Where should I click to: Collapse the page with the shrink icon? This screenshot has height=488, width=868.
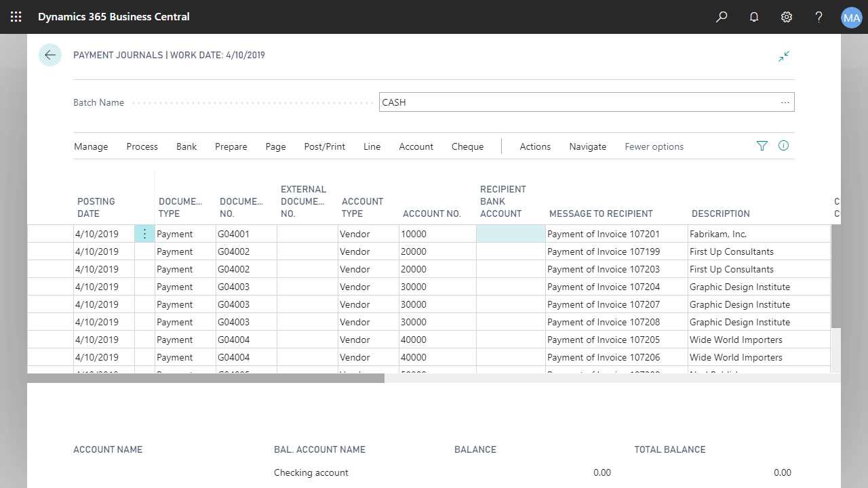click(784, 56)
